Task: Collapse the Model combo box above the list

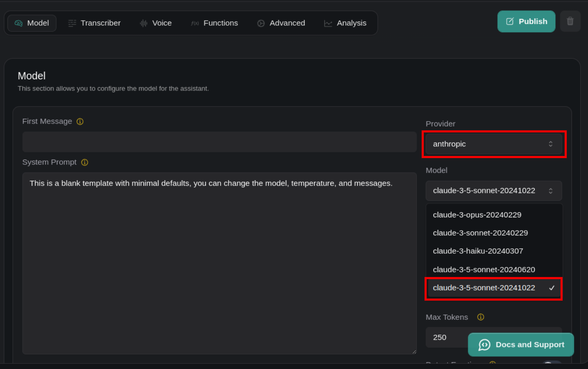Action: (x=493, y=191)
